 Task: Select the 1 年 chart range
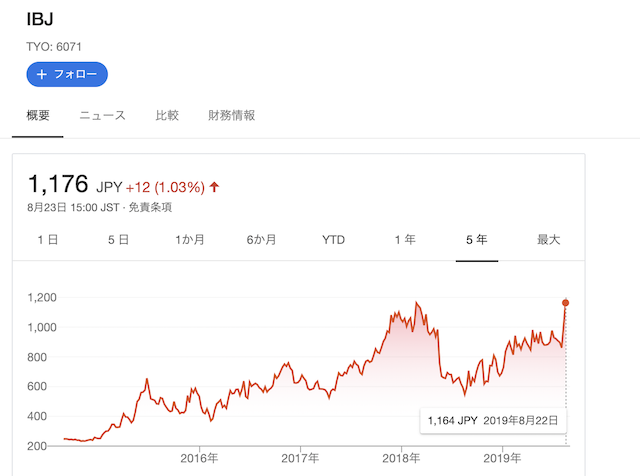[405, 240]
